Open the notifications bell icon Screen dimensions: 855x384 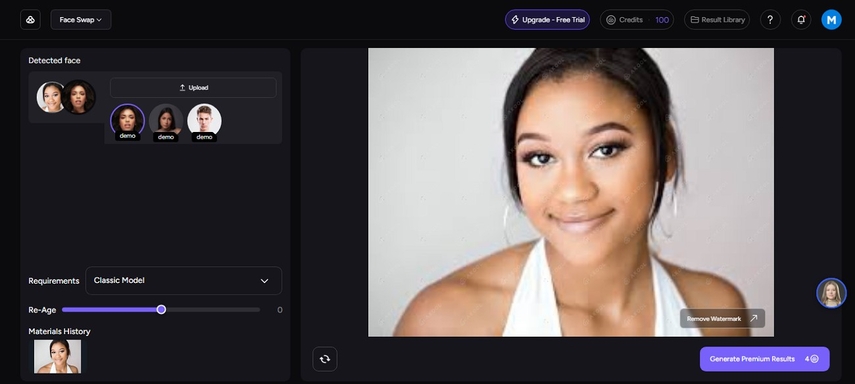(801, 20)
